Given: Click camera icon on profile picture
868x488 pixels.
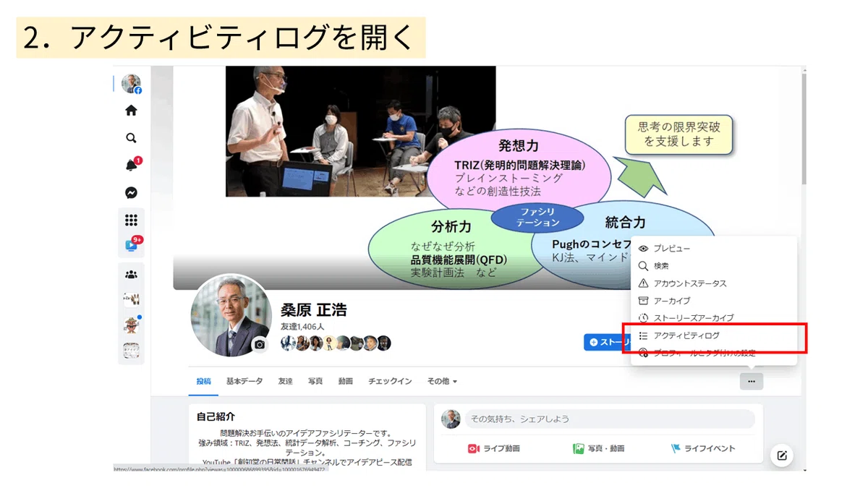Looking at the screenshot, I should tap(260, 345).
